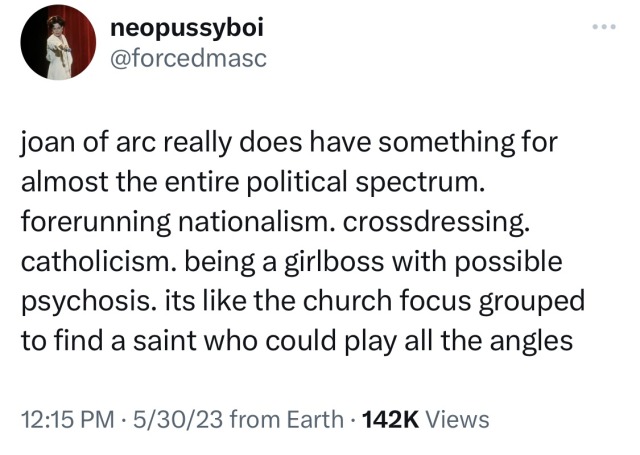Click the @forcedmasc handle
Viewport: 640px width, 455px height.
click(188, 59)
